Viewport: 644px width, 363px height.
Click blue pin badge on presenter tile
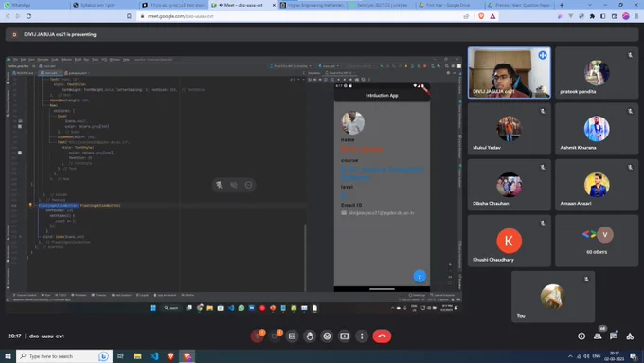pos(543,55)
